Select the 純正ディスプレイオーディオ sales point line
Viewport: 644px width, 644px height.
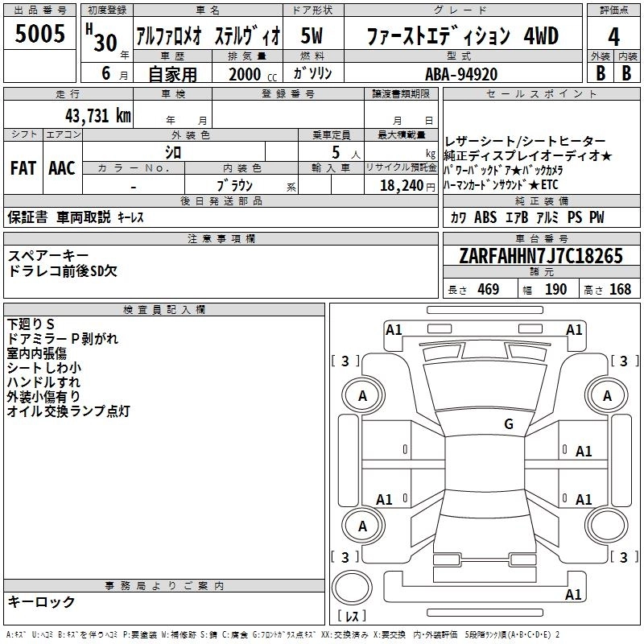pyautogui.click(x=528, y=155)
